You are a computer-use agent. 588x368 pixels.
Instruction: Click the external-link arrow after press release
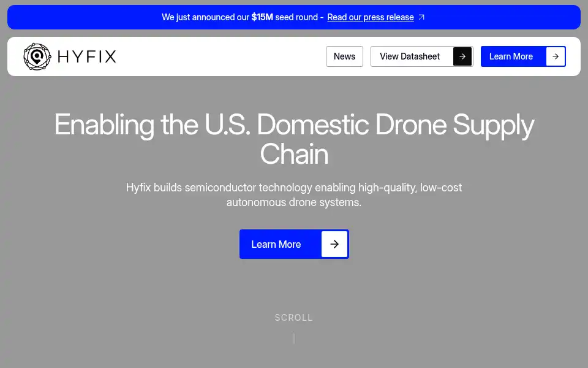[421, 17]
